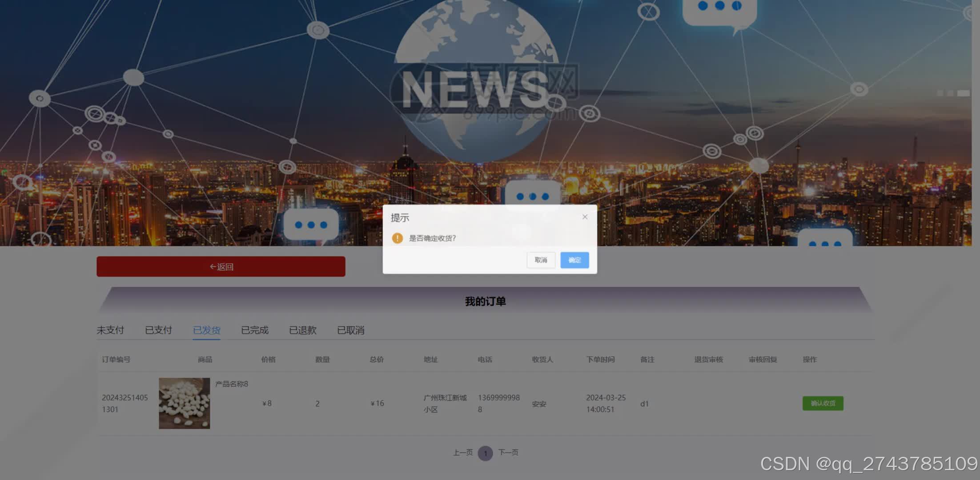Viewport: 980px width, 480px height.
Task: Click the active carousel indicator bar
Action: click(963, 93)
